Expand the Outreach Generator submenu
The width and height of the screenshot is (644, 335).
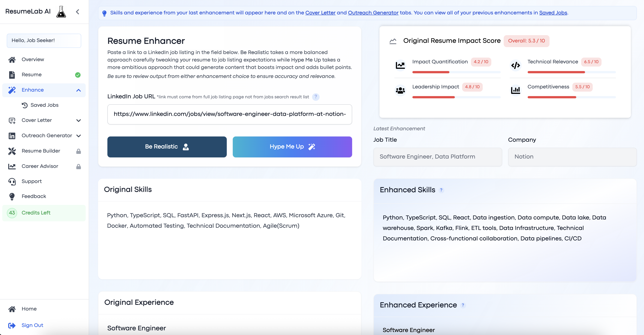pos(79,136)
